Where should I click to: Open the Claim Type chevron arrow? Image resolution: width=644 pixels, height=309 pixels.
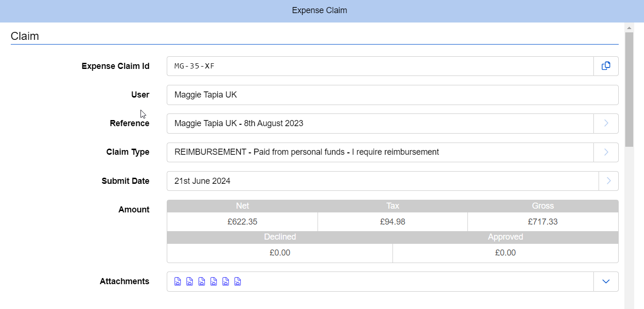click(606, 152)
